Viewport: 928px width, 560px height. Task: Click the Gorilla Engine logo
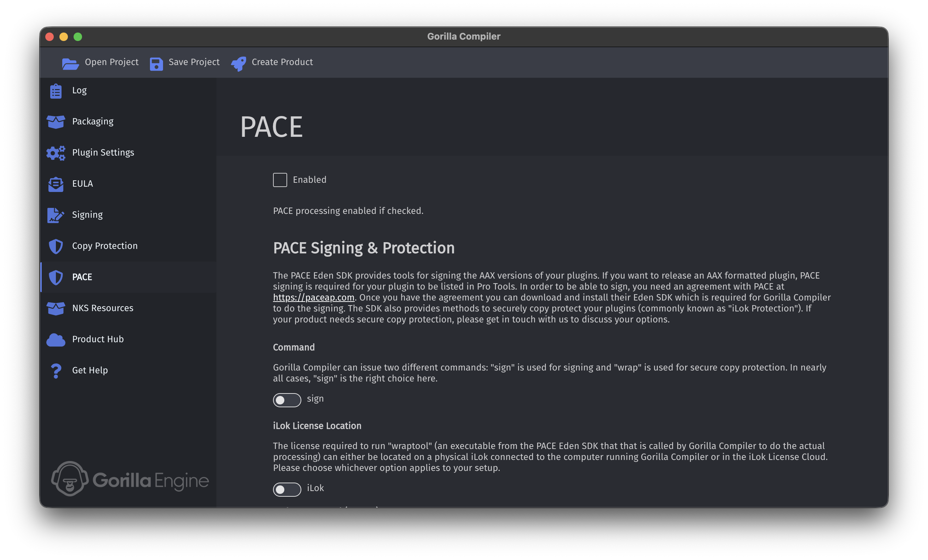(130, 479)
